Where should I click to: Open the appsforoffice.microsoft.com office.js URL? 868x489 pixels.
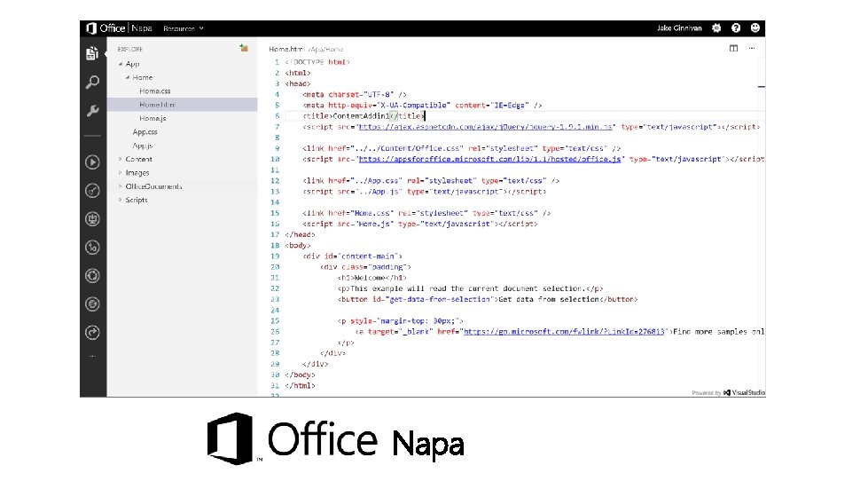coord(490,159)
